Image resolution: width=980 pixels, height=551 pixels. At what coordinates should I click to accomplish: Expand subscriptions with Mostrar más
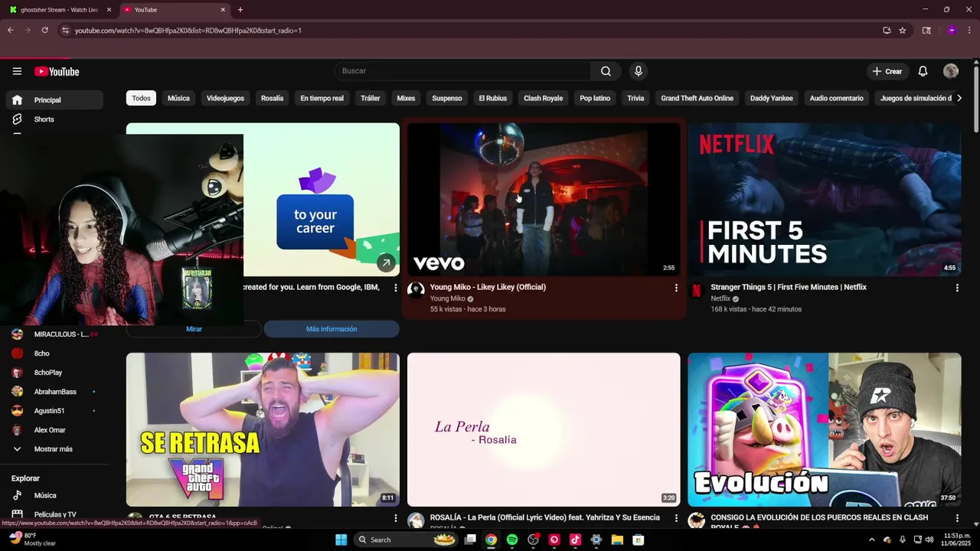point(54,449)
